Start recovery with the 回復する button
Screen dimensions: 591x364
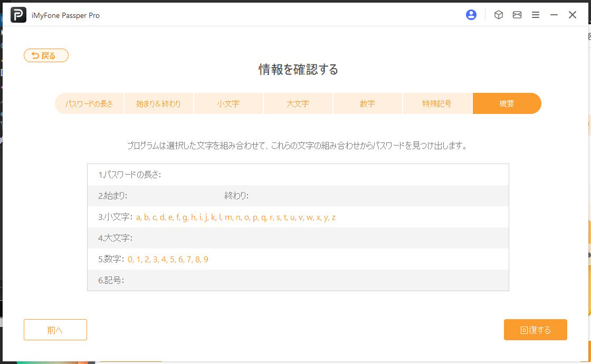click(x=535, y=330)
